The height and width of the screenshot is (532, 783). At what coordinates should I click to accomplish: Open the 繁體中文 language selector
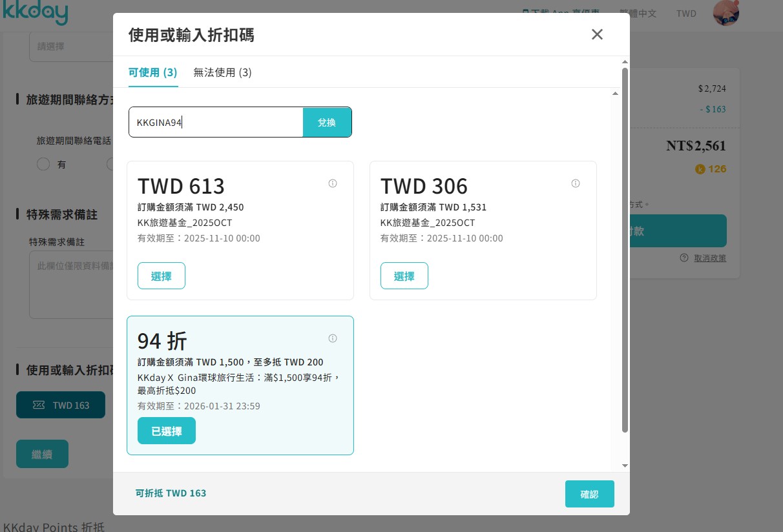[638, 13]
